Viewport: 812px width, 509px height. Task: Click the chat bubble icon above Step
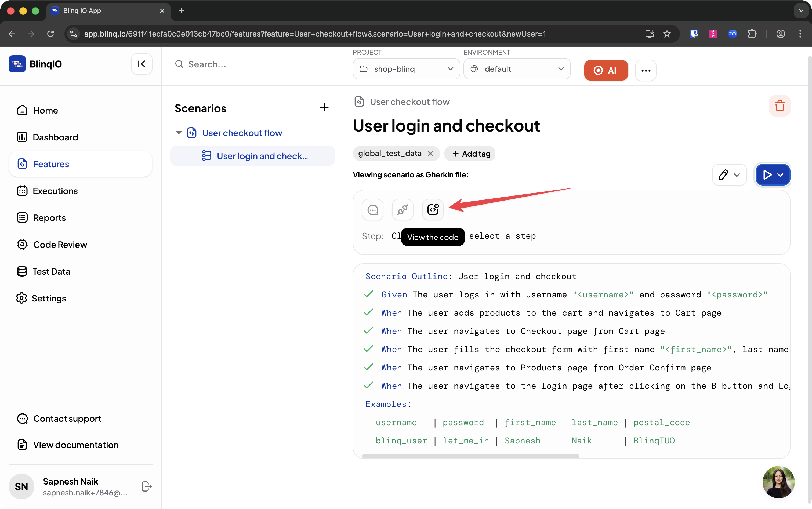point(372,209)
